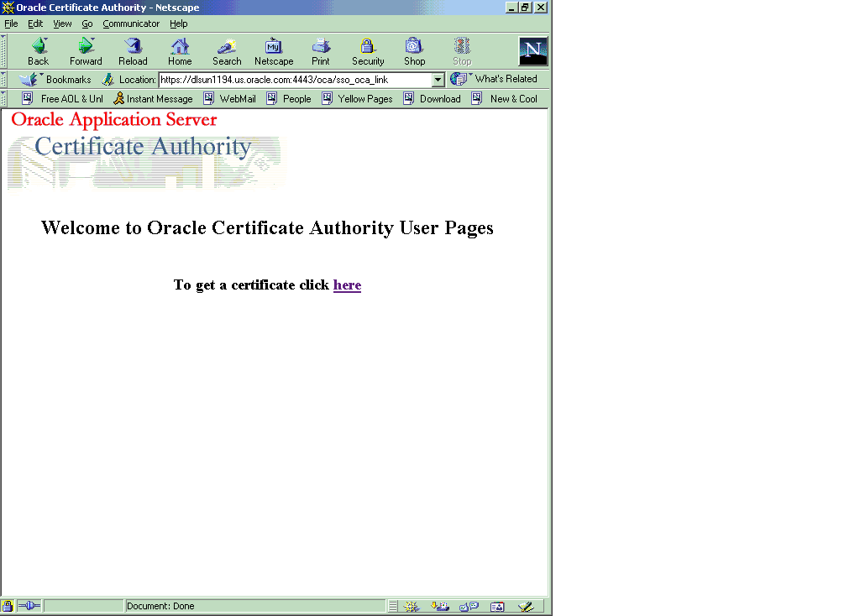Go to the Home page
The height and width of the screenshot is (616, 860).
(180, 51)
